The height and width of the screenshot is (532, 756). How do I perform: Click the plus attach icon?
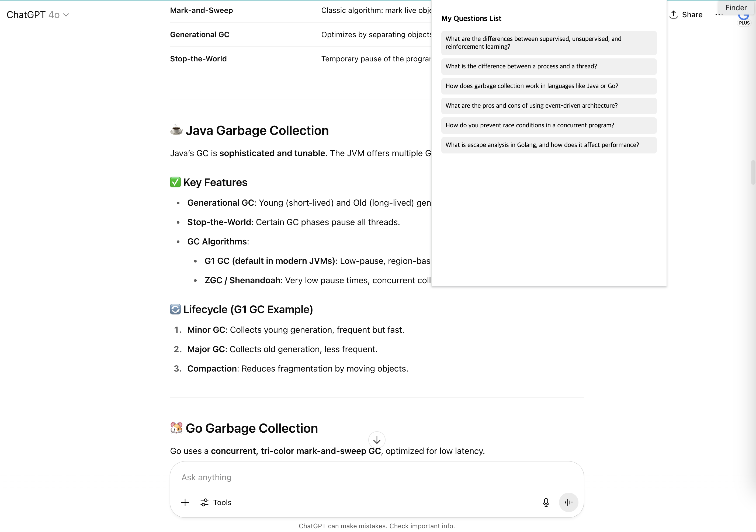(185, 502)
